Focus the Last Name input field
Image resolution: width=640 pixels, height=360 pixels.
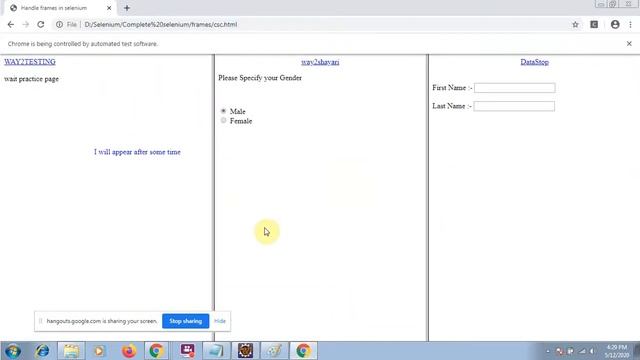coord(514,106)
